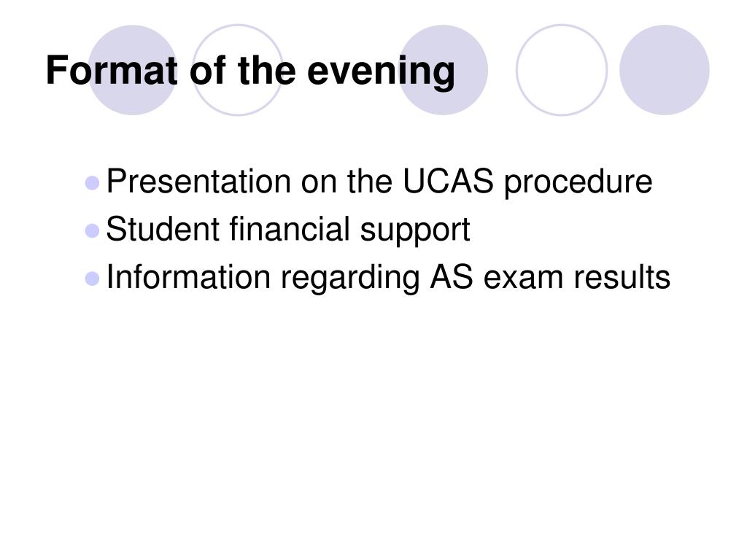747x560 pixels.
Task: Click the word 'Student' in second bullet
Action: click(163, 229)
